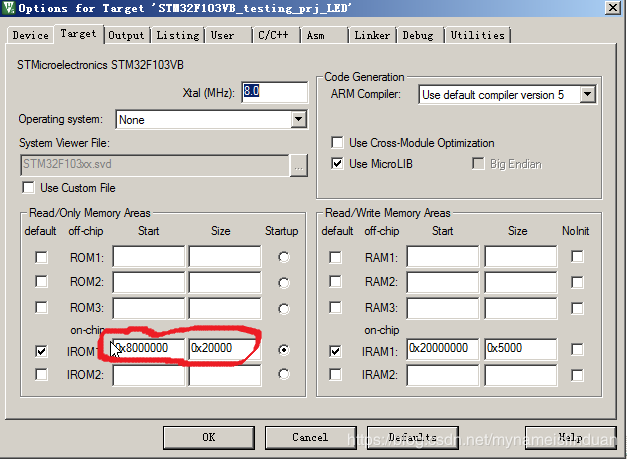This screenshot has width=627, height=459.
Task: Check the ROM1 default checkbox
Action: tap(41, 257)
